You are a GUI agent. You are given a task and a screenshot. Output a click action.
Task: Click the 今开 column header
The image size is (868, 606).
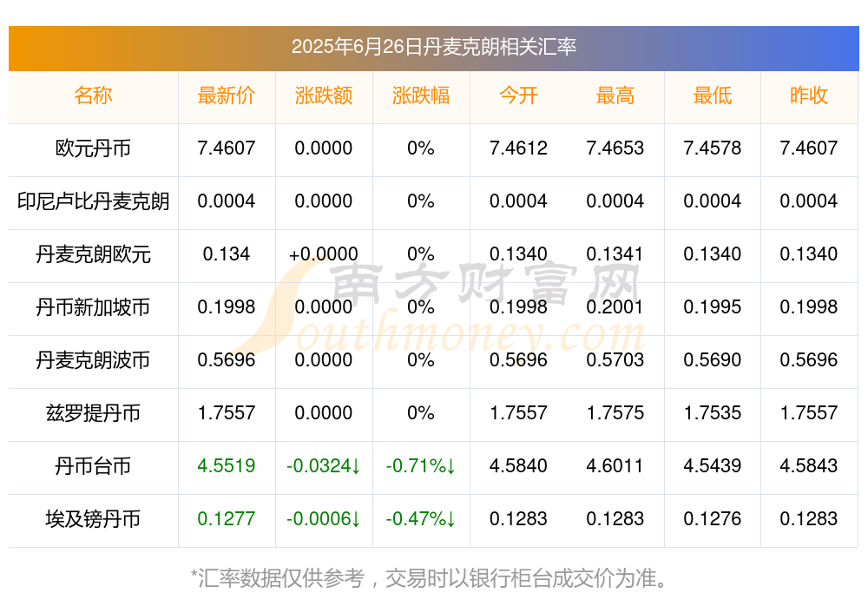(x=518, y=96)
